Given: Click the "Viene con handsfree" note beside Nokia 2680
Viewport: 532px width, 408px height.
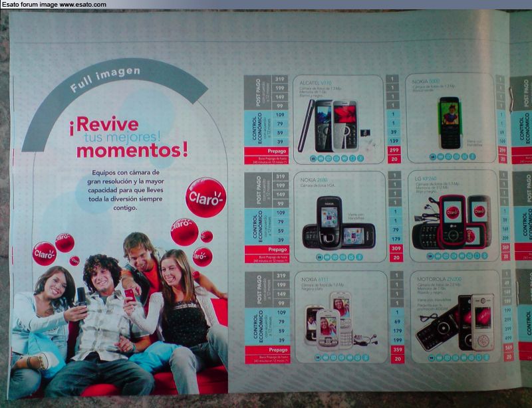Looking at the screenshot, I should pyautogui.click(x=356, y=217).
